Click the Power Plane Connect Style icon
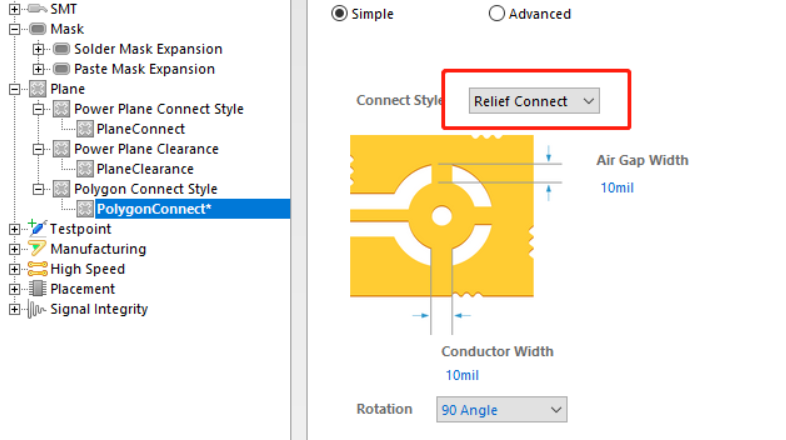 pos(61,109)
